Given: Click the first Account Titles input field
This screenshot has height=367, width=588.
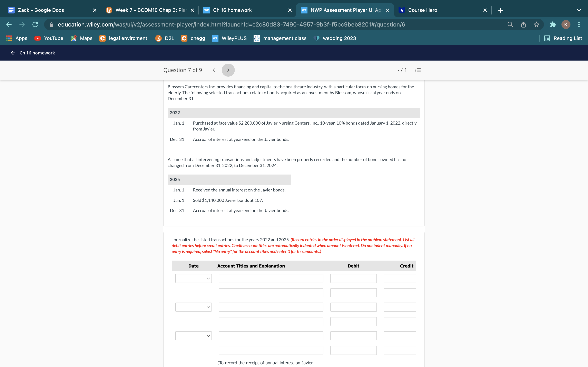Looking at the screenshot, I should click(271, 278).
